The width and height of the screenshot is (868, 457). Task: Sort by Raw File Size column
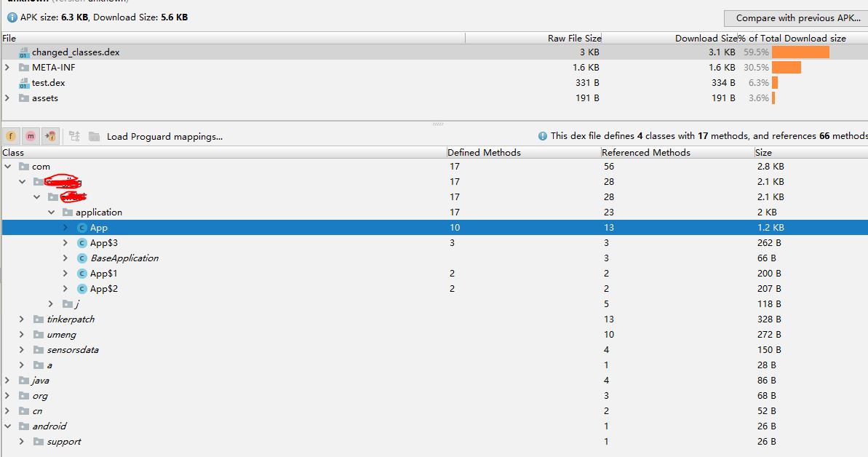pos(574,38)
